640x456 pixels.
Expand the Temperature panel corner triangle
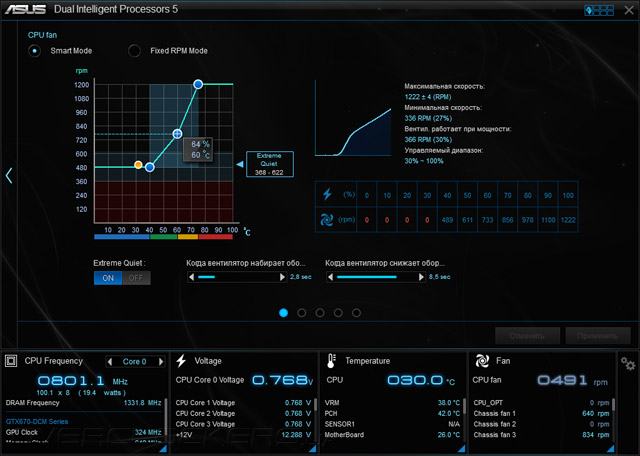pyautogui.click(x=462, y=448)
